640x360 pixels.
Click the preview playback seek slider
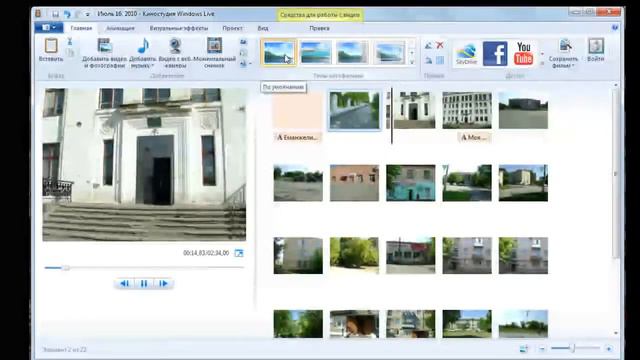pos(144,268)
